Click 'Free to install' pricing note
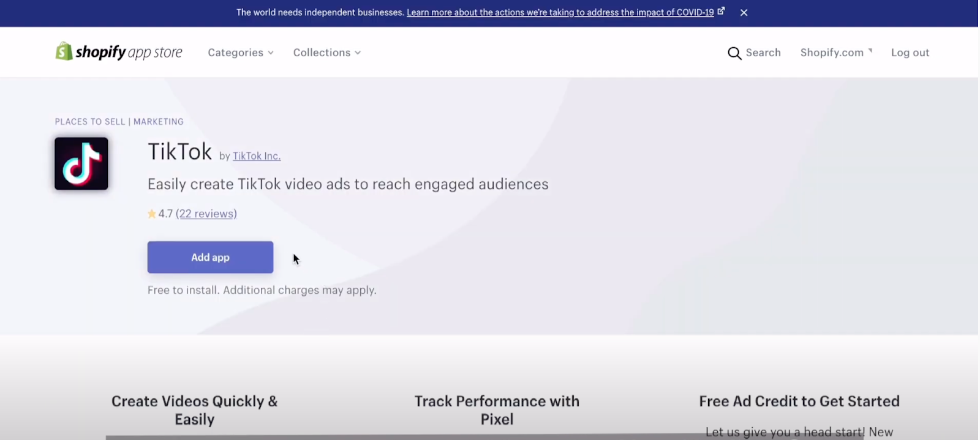Image resolution: width=980 pixels, height=440 pixels. 262,290
